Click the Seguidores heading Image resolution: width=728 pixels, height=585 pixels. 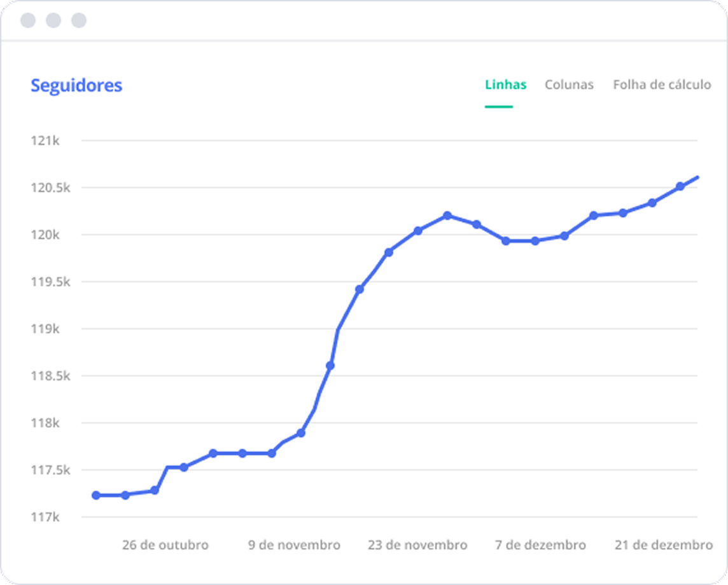pyautogui.click(x=76, y=85)
